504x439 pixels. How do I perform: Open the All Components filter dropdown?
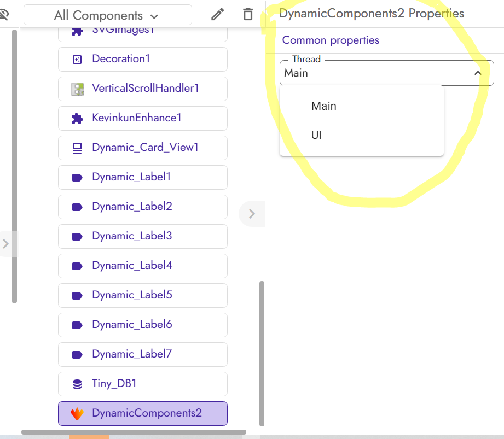[107, 15]
